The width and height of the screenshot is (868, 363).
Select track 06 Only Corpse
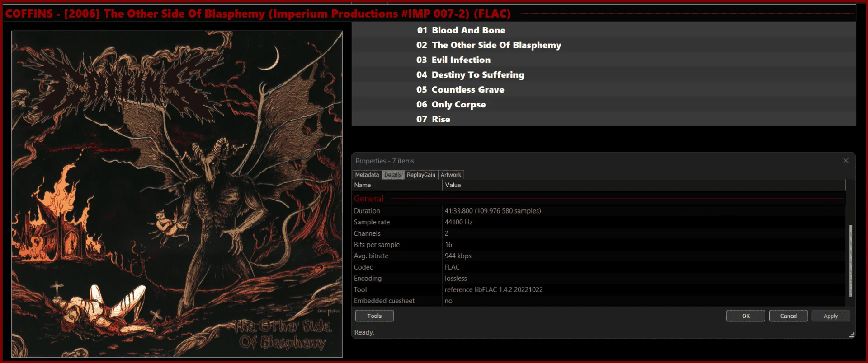[604, 105]
